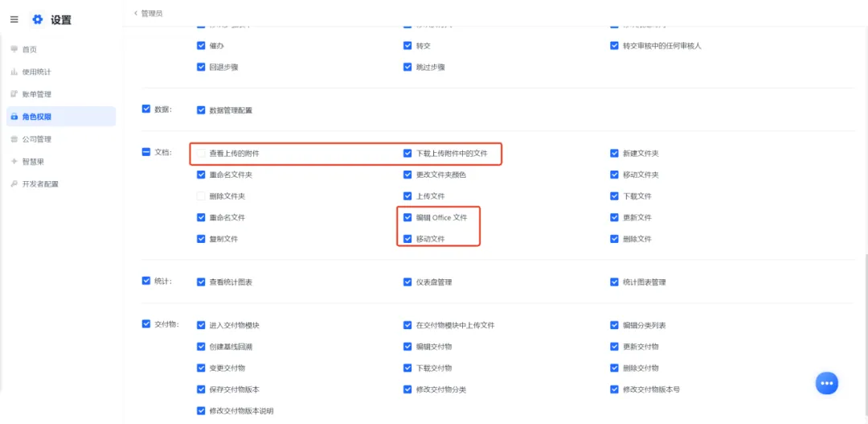Click the company management icon
Screen dimensions: 868x424
pyautogui.click(x=14, y=139)
